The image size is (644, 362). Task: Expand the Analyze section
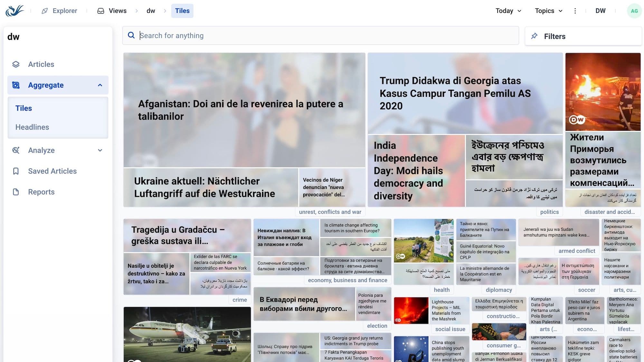click(x=100, y=150)
